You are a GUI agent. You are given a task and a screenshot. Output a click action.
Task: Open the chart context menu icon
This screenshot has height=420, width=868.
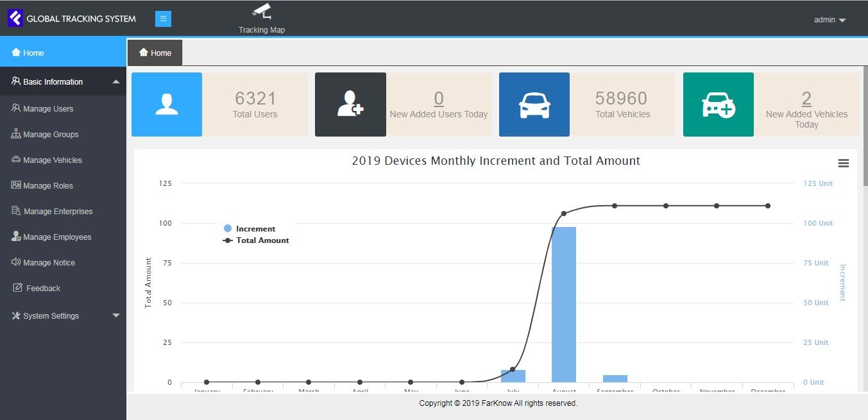click(843, 164)
